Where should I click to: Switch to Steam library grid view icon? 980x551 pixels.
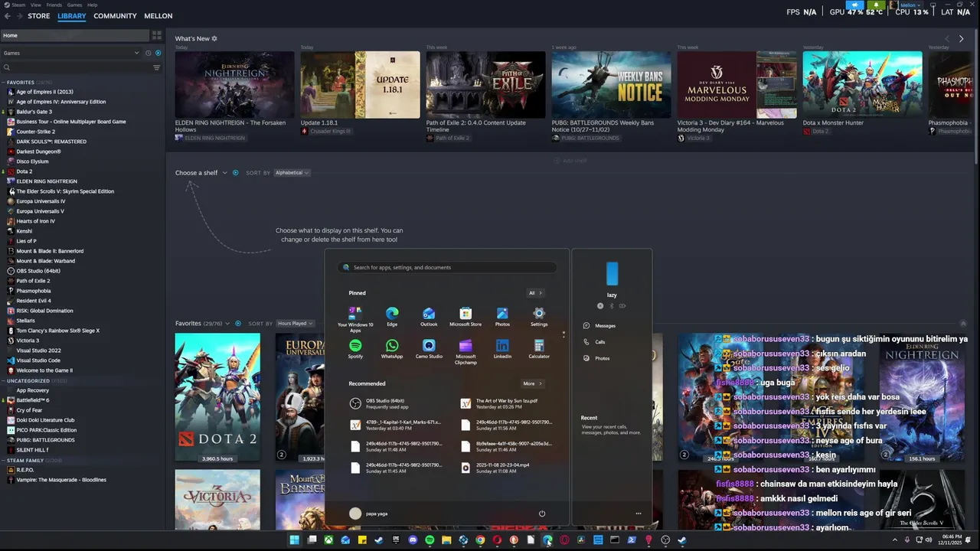(x=157, y=35)
